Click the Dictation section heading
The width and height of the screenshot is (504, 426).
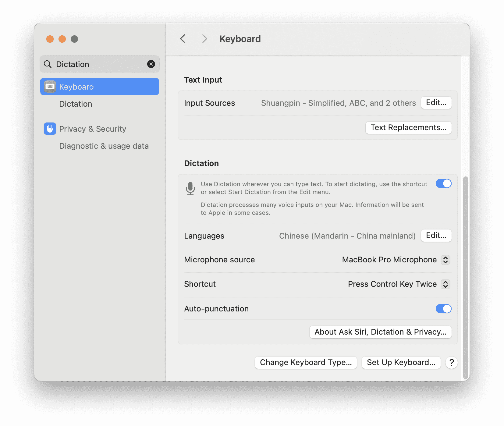[x=201, y=163]
